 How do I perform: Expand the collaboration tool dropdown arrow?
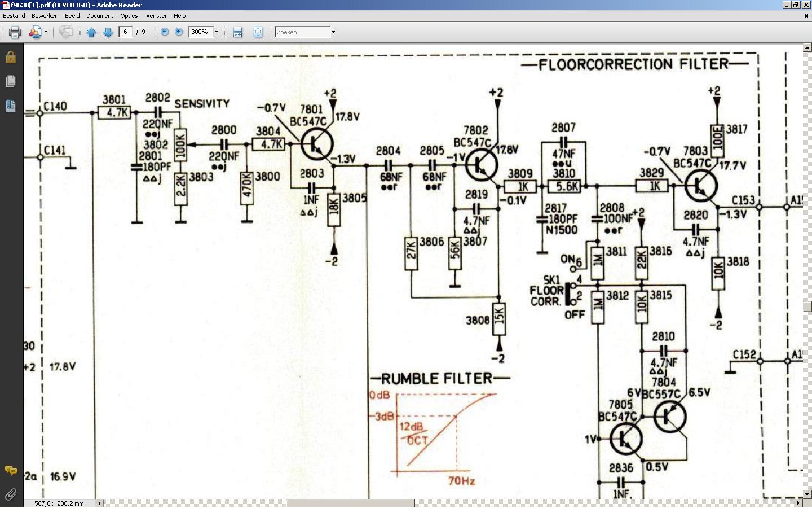click(x=46, y=32)
